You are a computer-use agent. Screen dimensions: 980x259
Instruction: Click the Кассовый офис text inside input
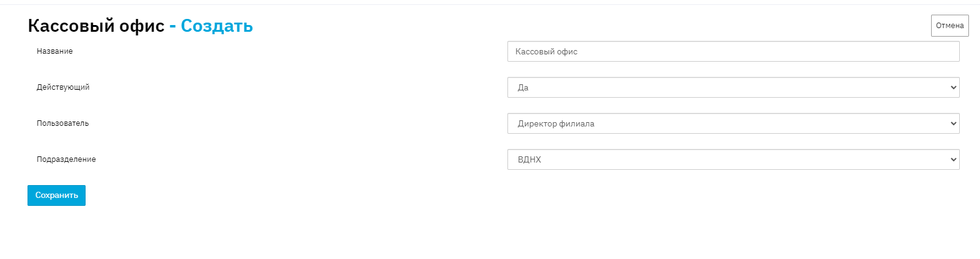tap(546, 52)
